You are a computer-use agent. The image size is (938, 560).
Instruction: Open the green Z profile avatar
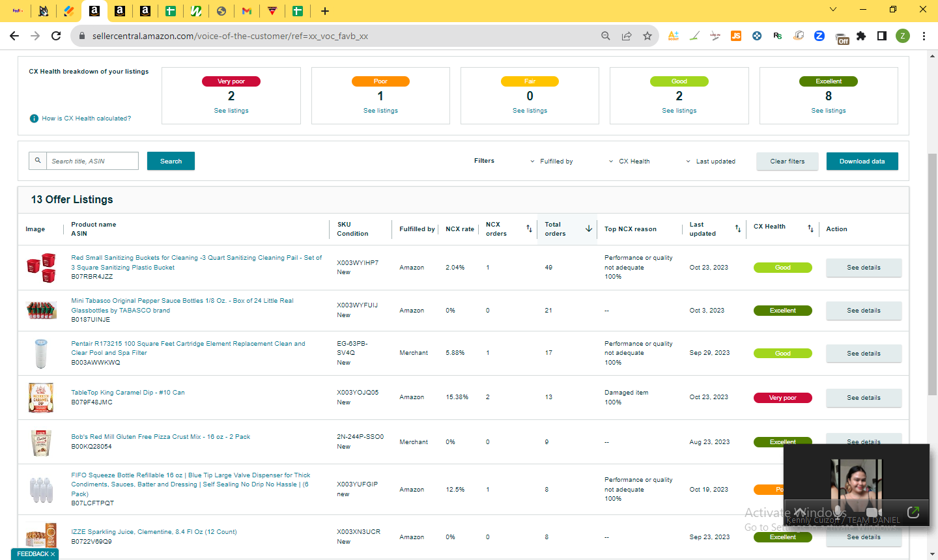[903, 36]
